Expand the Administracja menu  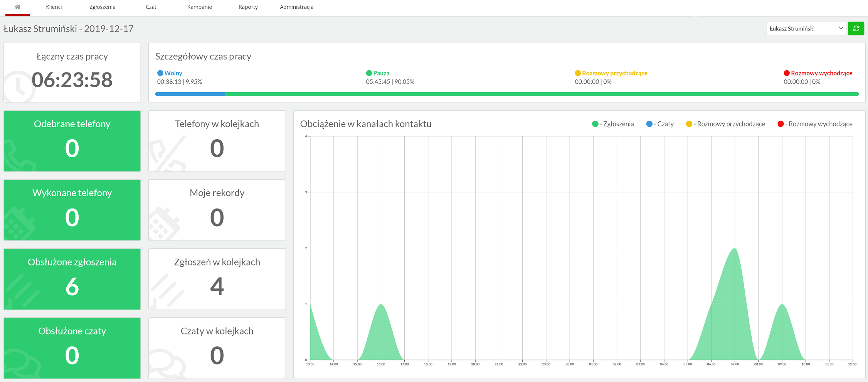click(x=297, y=7)
